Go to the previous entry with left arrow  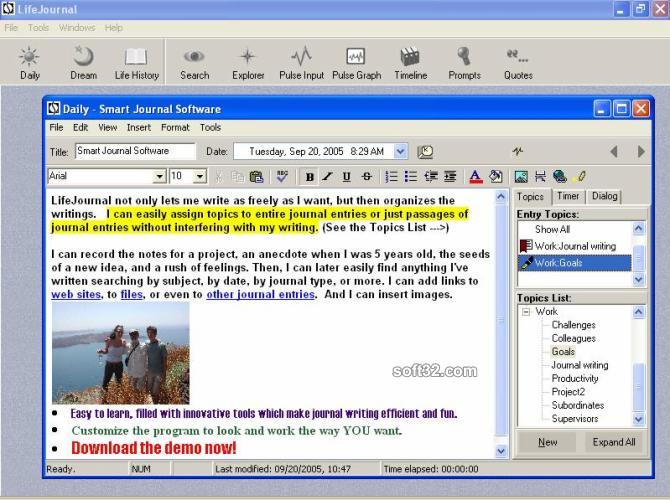[614, 152]
